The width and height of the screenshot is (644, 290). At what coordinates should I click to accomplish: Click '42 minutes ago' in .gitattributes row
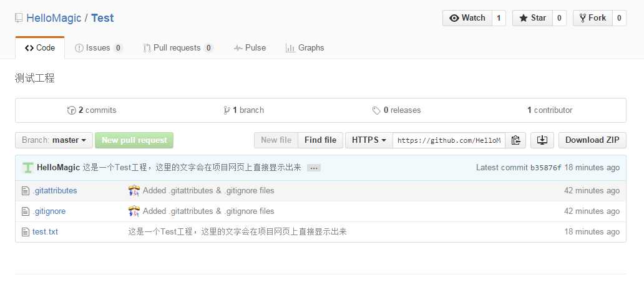(x=592, y=191)
